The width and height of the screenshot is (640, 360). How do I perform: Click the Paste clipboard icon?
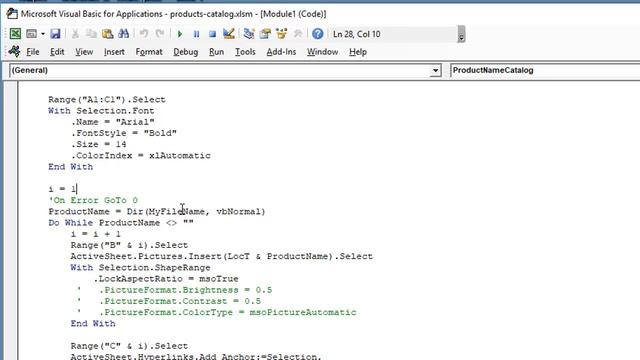tap(107, 34)
